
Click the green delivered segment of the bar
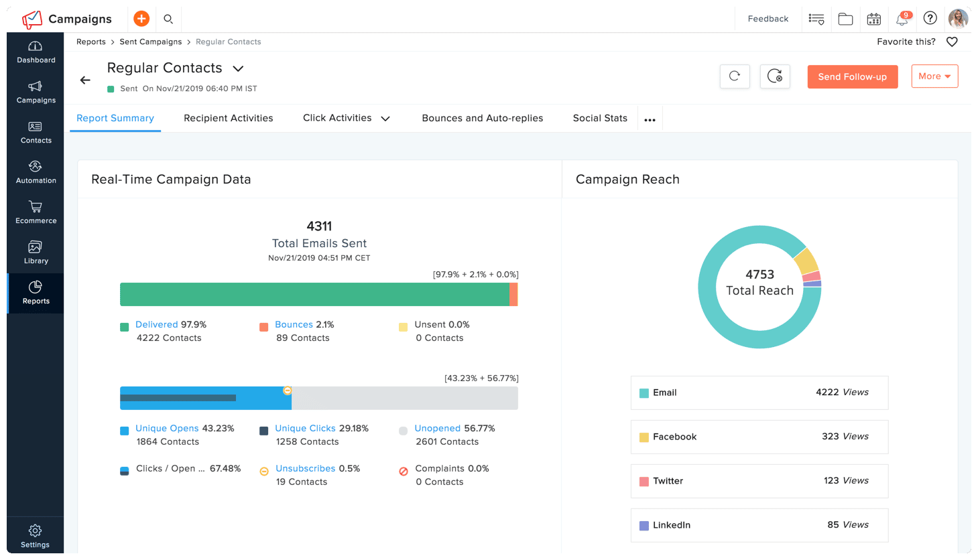pyautogui.click(x=314, y=295)
